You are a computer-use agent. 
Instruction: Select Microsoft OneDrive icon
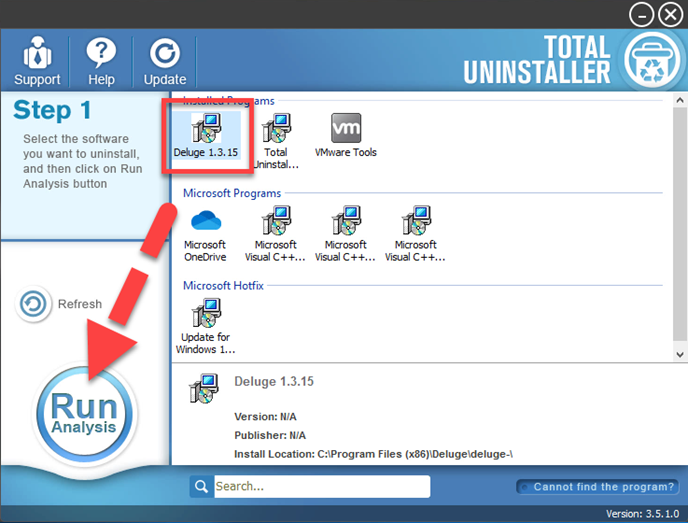(x=205, y=234)
